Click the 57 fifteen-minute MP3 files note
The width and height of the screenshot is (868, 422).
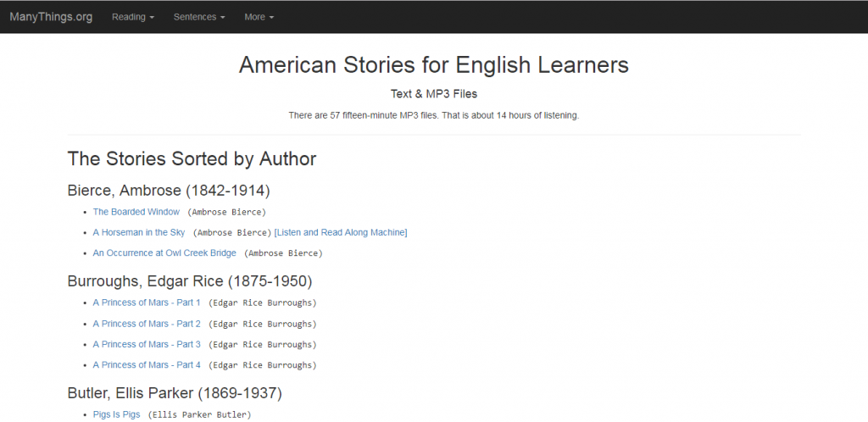[434, 115]
